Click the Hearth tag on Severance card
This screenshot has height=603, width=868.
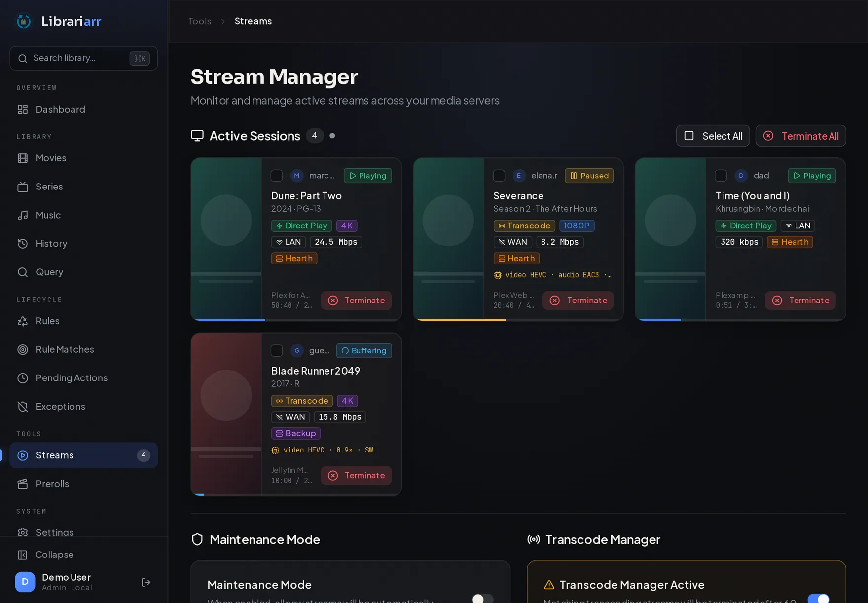[516, 258]
